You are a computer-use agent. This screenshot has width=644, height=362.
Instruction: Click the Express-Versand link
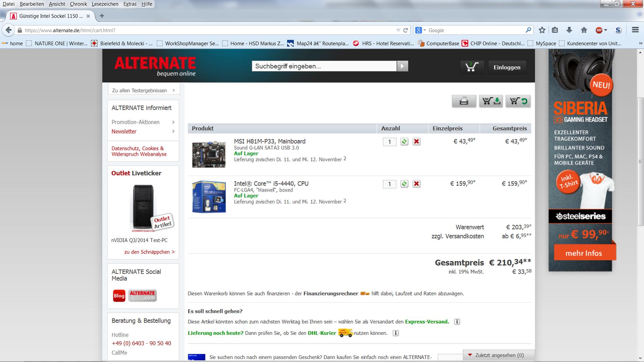(x=427, y=322)
